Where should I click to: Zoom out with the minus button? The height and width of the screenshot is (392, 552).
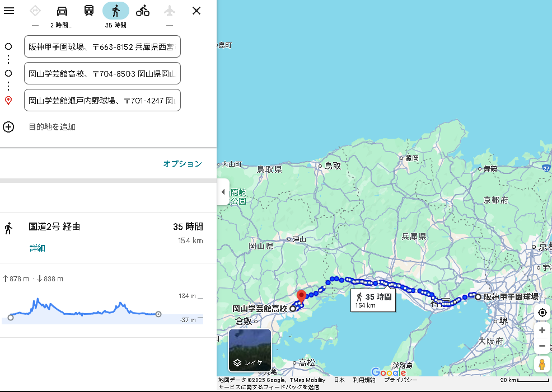pyautogui.click(x=542, y=346)
